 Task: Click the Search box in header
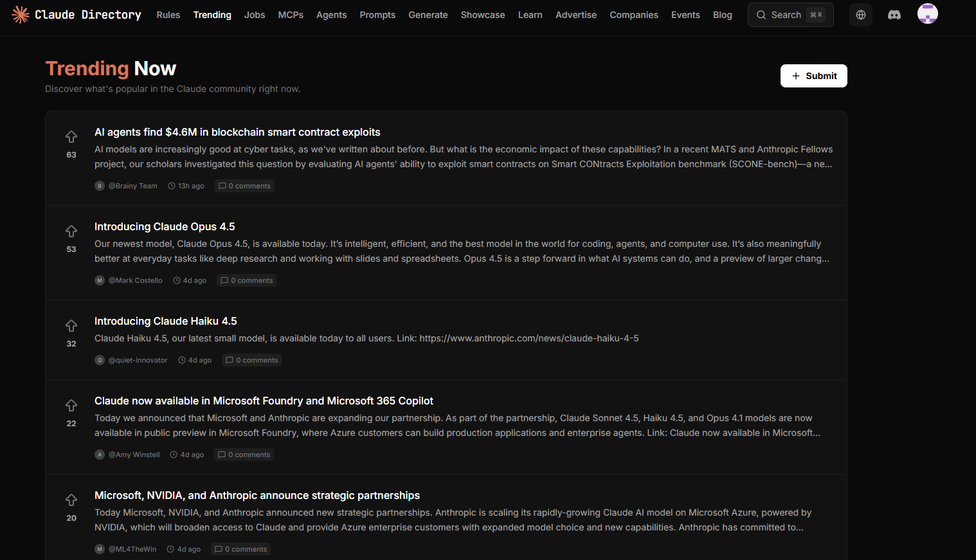(791, 15)
